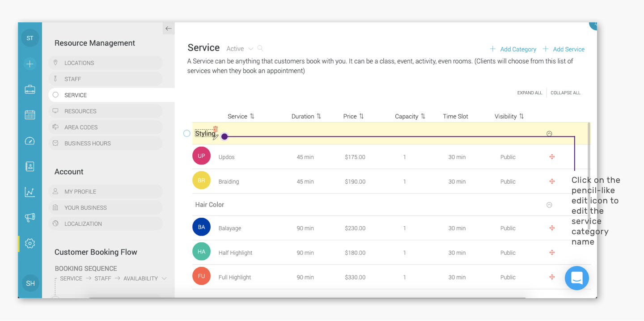Click Collapse All
The height and width of the screenshot is (321, 644).
[x=566, y=93]
